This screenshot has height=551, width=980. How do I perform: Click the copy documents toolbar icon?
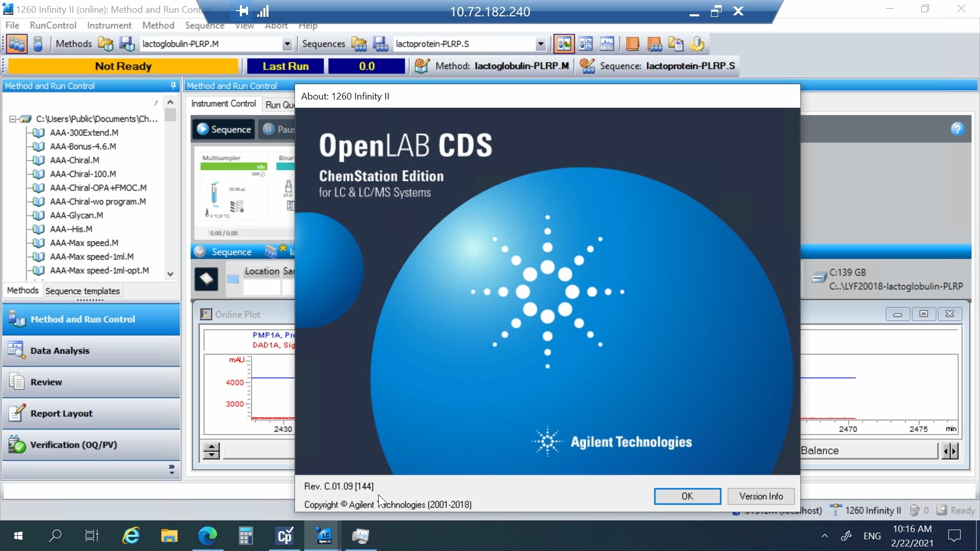676,44
